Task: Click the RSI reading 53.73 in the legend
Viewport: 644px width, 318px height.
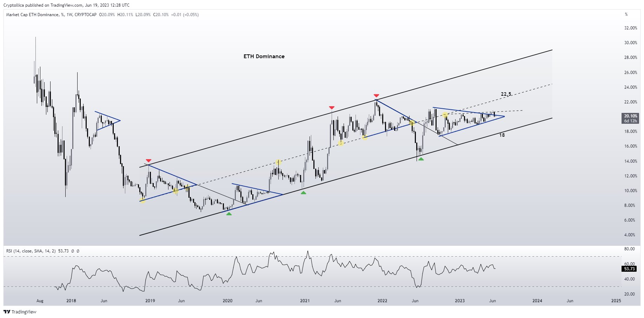Action: (x=64, y=251)
